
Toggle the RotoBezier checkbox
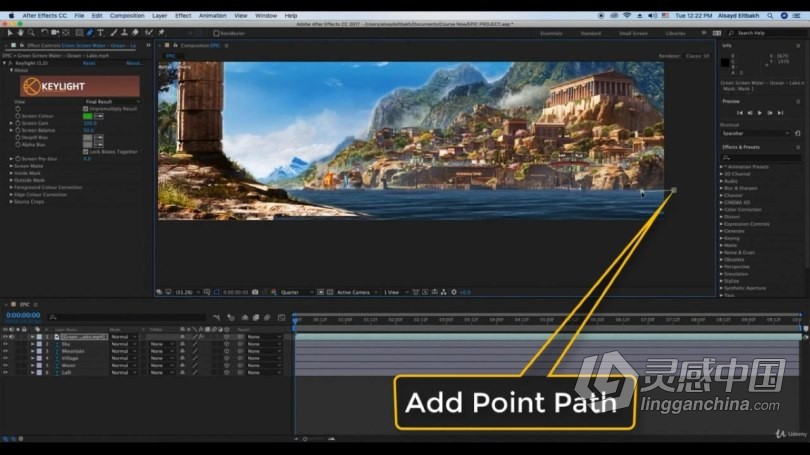pyautogui.click(x=216, y=33)
